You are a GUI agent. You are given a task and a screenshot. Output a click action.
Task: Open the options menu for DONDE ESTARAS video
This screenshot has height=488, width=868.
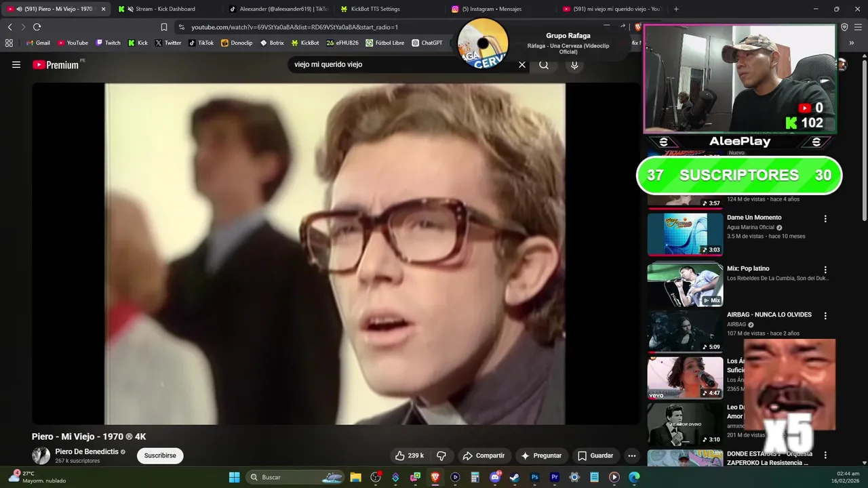point(825,455)
